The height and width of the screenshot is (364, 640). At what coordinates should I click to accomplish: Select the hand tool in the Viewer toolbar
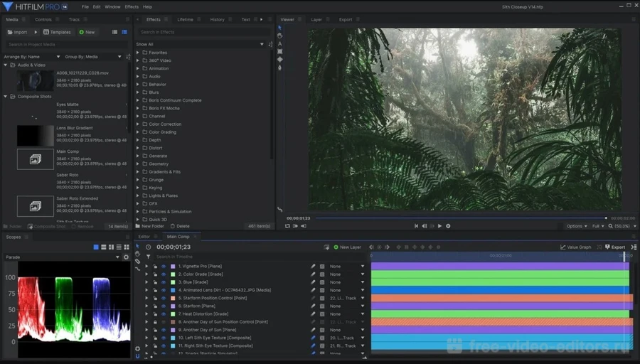click(279, 36)
